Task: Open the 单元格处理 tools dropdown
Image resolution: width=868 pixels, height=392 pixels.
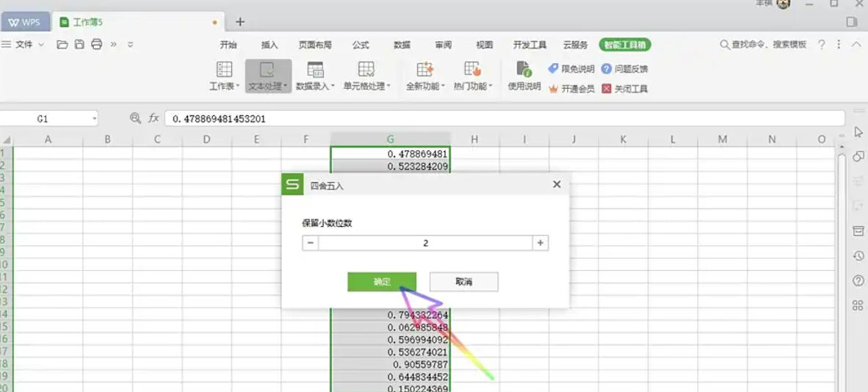Action: [x=366, y=76]
